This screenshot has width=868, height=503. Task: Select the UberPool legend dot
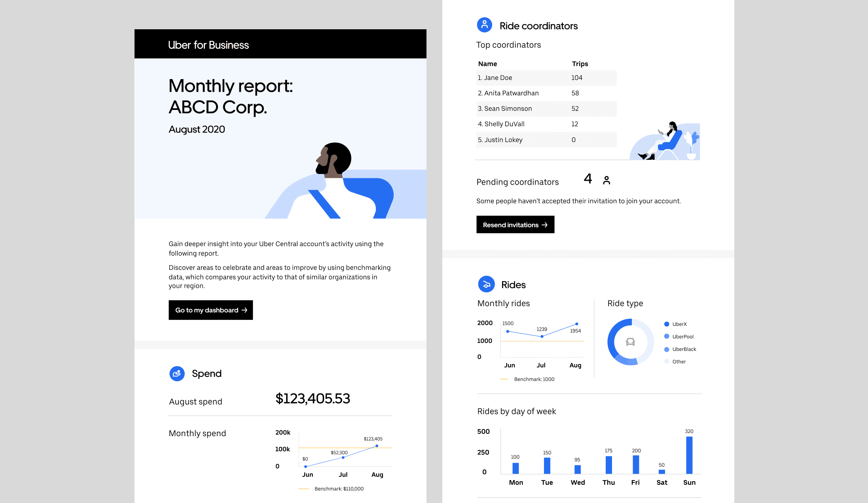coord(667,337)
